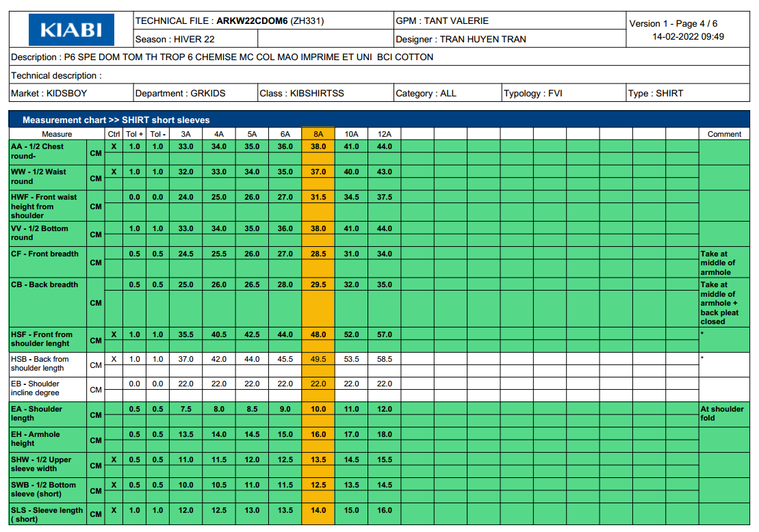The width and height of the screenshot is (759, 532).
Task: Toggle the Ctrl checkbox for SLS Sleeve length
Action: click(x=114, y=509)
